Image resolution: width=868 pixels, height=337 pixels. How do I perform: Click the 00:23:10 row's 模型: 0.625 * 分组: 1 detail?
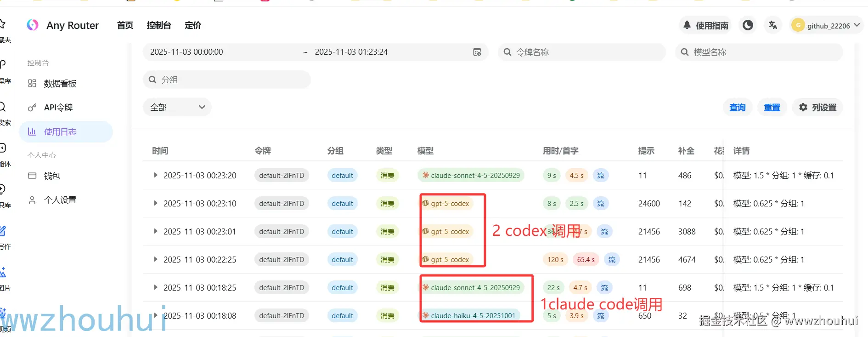(769, 203)
